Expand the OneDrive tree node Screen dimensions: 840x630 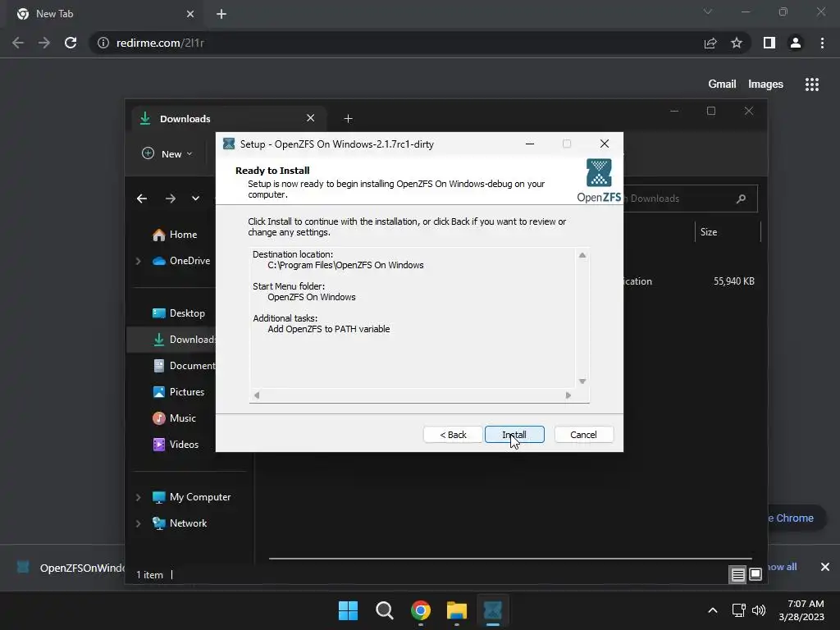pos(138,261)
